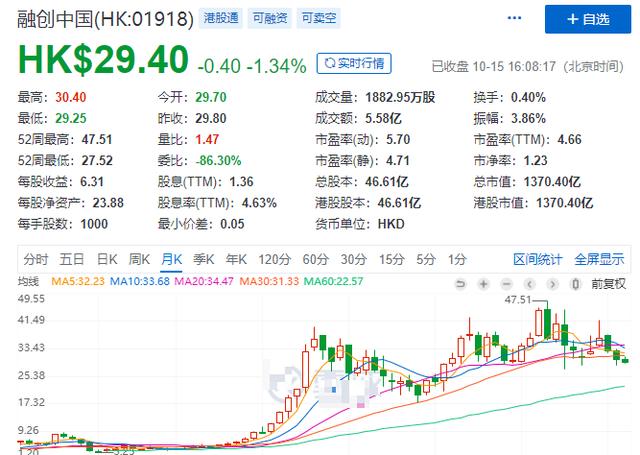Switch to the 30分 chart tab

(x=353, y=259)
